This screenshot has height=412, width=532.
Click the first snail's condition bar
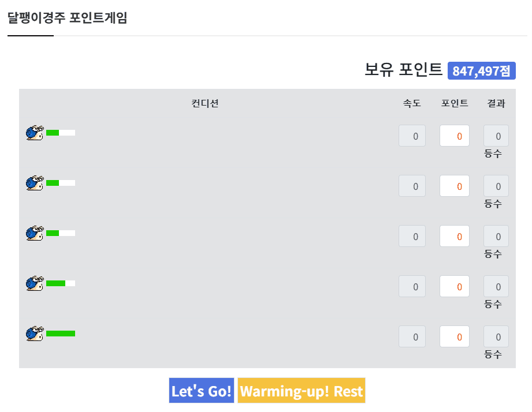coord(61,133)
